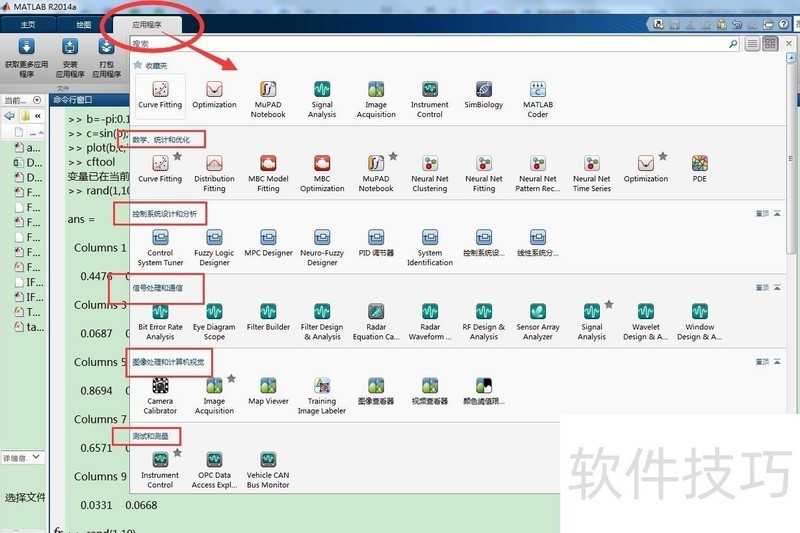Launch the 图像查看器 app
Viewport: 800px width, 533px height.
tap(376, 391)
